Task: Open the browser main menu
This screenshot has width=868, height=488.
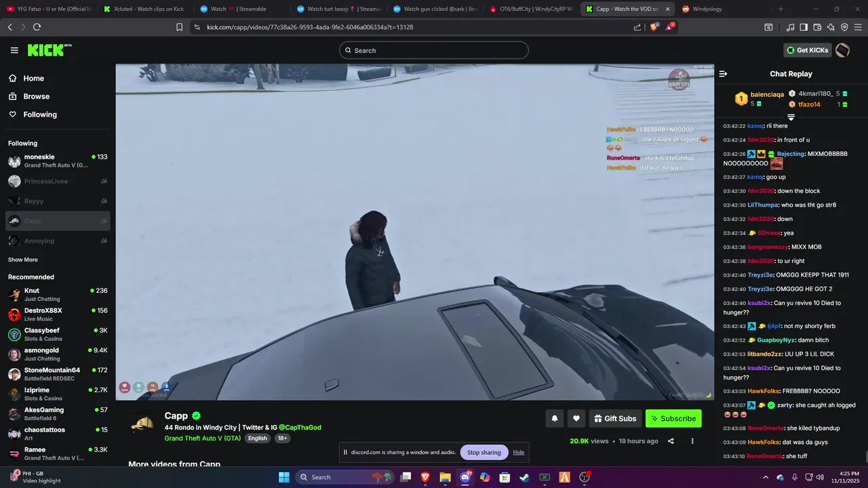Action: tap(859, 27)
